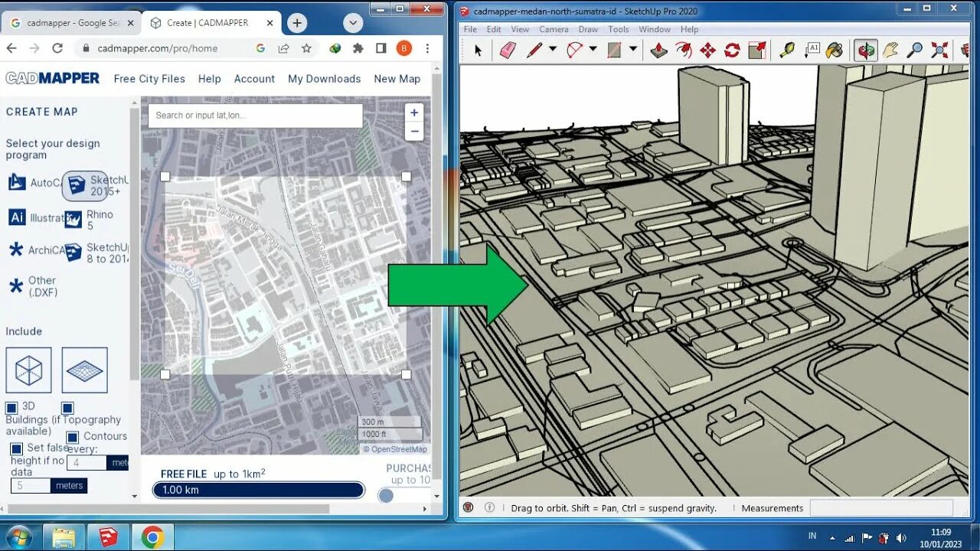This screenshot has height=551, width=980.
Task: Toggle the Topography checkbox
Action: [67, 408]
